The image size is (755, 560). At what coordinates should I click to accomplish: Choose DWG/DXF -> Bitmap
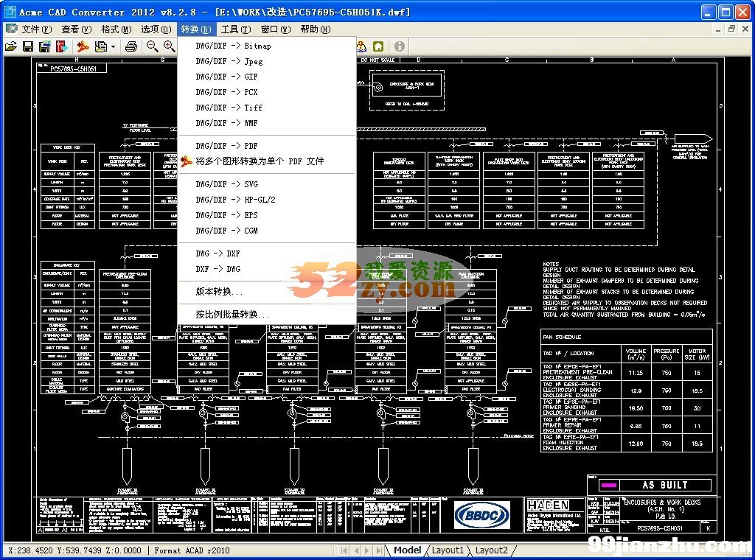coord(267,46)
